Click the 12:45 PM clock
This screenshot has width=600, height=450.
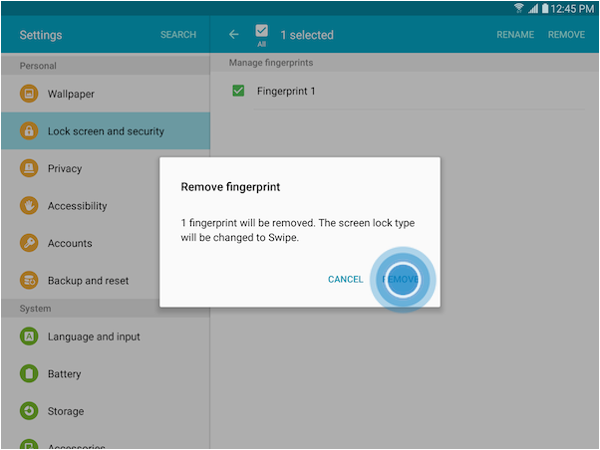point(572,8)
